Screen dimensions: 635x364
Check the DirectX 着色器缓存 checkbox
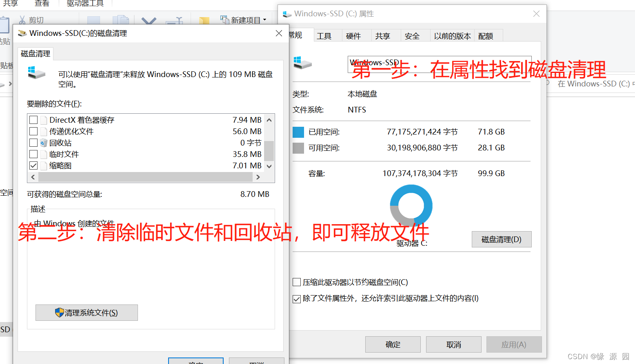pyautogui.click(x=33, y=120)
